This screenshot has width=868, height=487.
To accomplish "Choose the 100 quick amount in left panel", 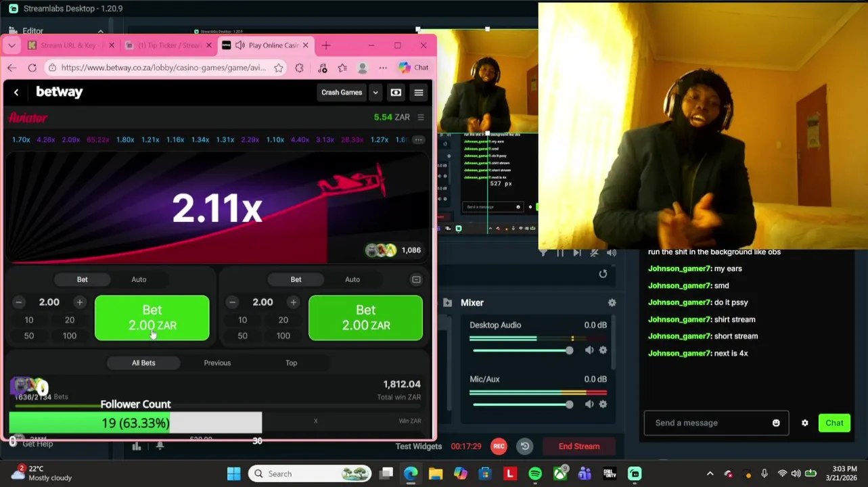I will [x=70, y=335].
